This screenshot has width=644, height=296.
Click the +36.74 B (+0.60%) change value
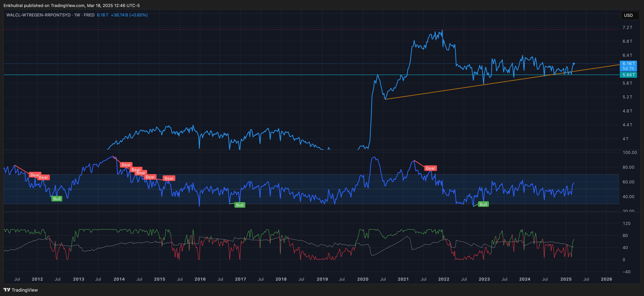129,15
